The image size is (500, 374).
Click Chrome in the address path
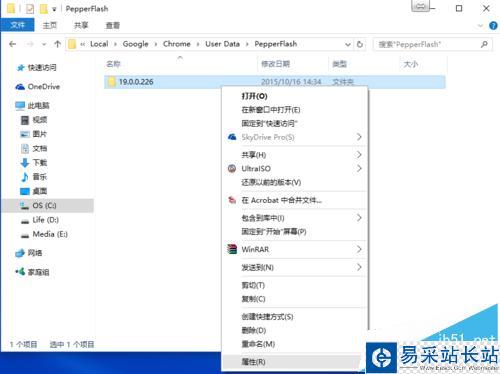(x=177, y=44)
